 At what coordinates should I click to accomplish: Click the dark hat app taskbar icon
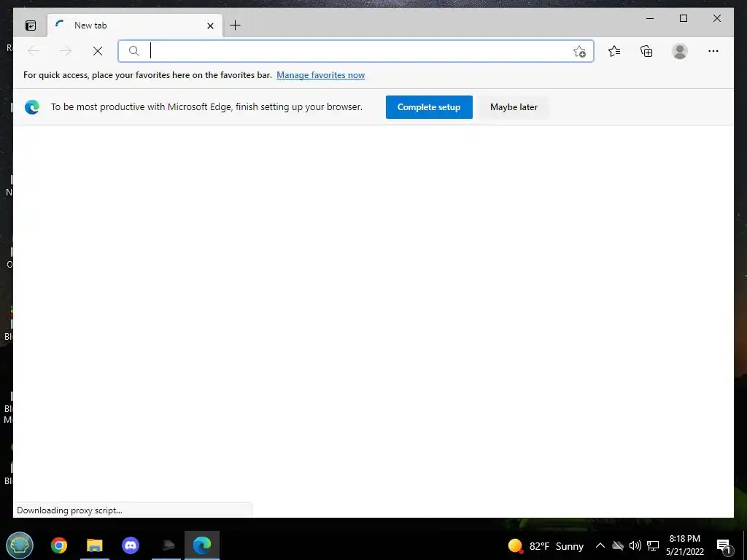(167, 545)
